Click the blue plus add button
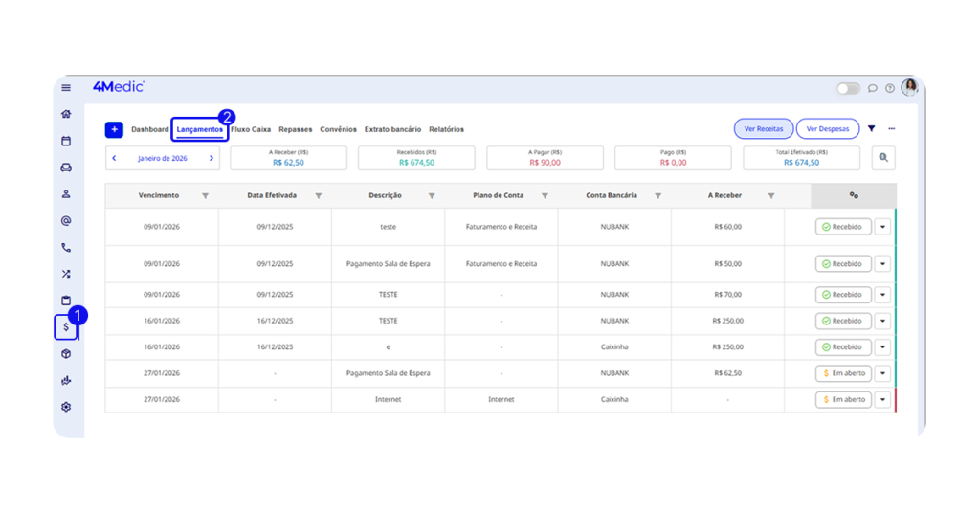980x514 pixels. pyautogui.click(x=114, y=129)
